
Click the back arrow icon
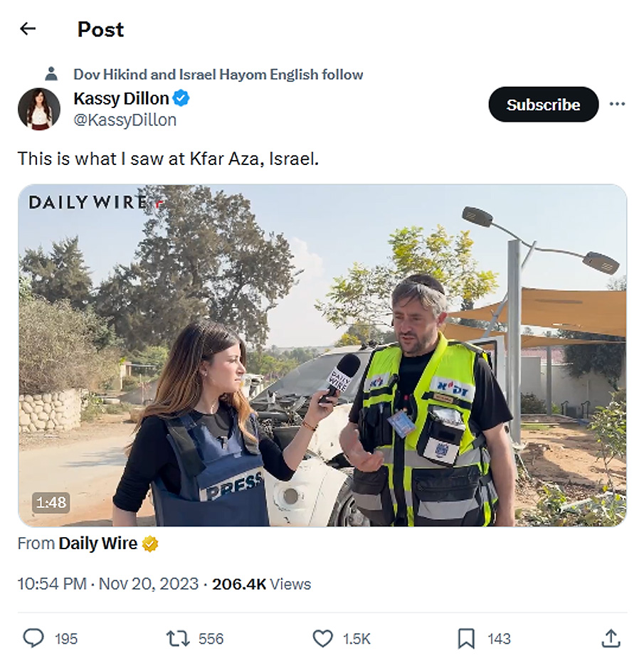tap(28, 29)
